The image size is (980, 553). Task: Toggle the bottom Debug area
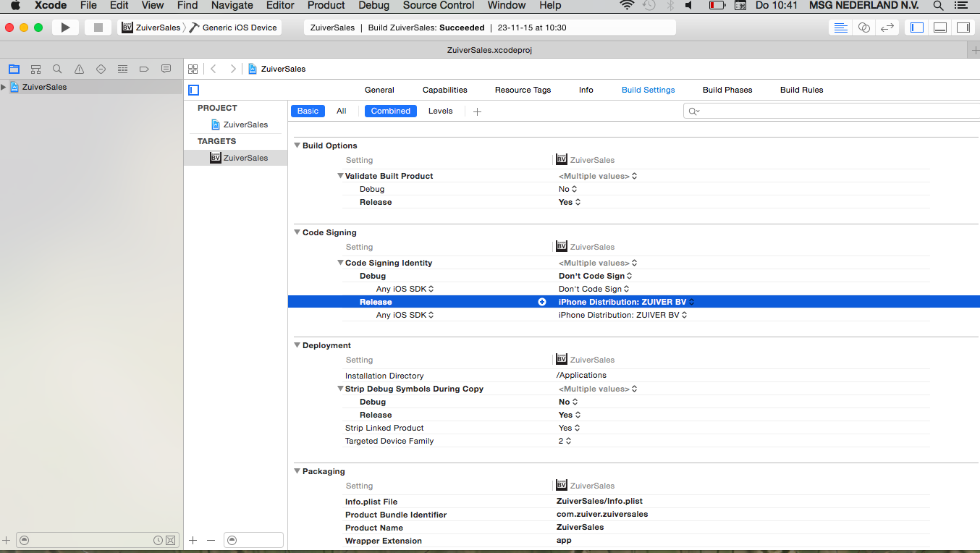(940, 28)
